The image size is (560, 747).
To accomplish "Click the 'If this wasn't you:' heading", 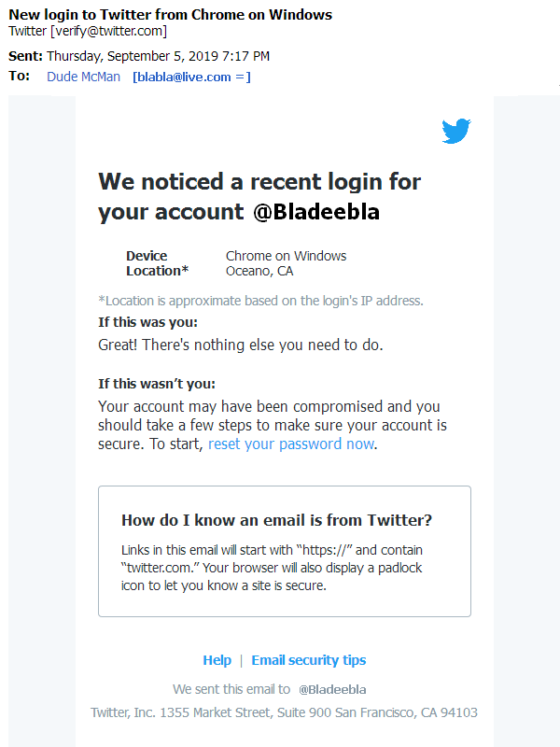I will [156, 384].
